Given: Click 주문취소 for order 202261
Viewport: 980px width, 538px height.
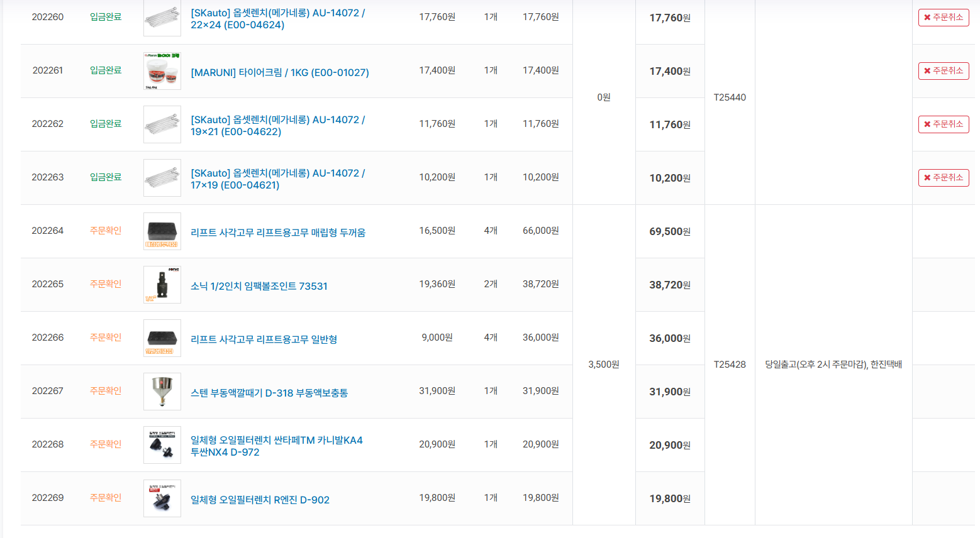Looking at the screenshot, I should click(x=943, y=71).
